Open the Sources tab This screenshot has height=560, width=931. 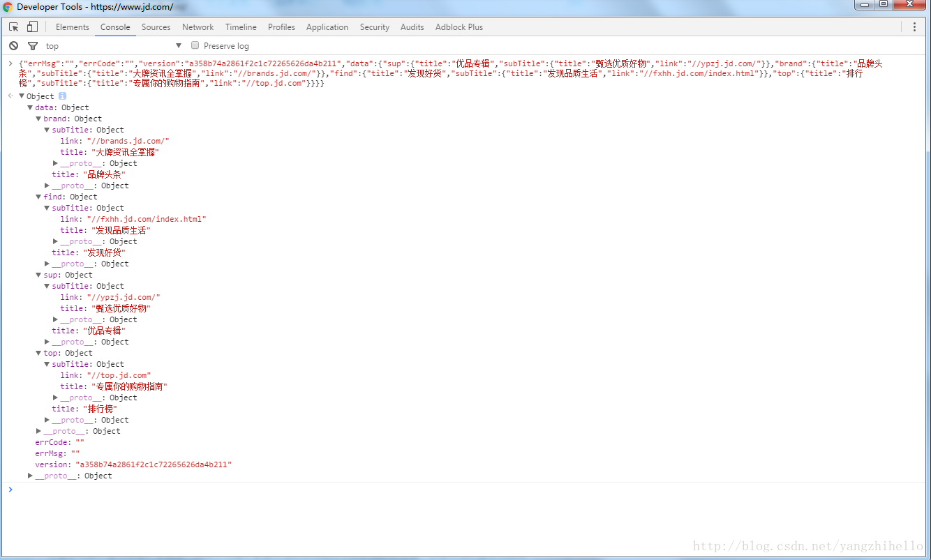click(x=156, y=27)
